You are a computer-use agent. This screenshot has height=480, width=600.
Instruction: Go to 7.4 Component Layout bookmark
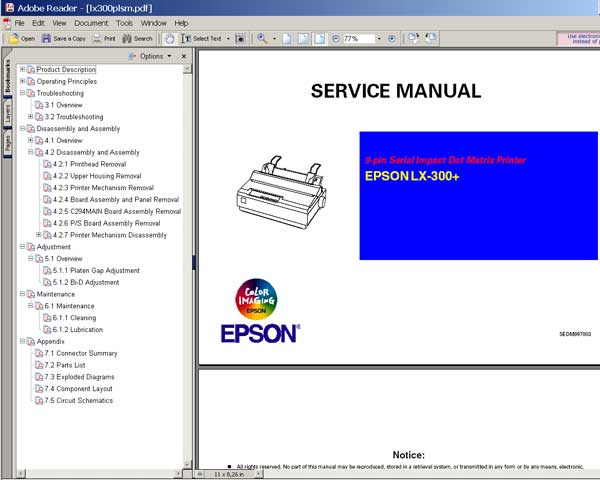point(78,389)
